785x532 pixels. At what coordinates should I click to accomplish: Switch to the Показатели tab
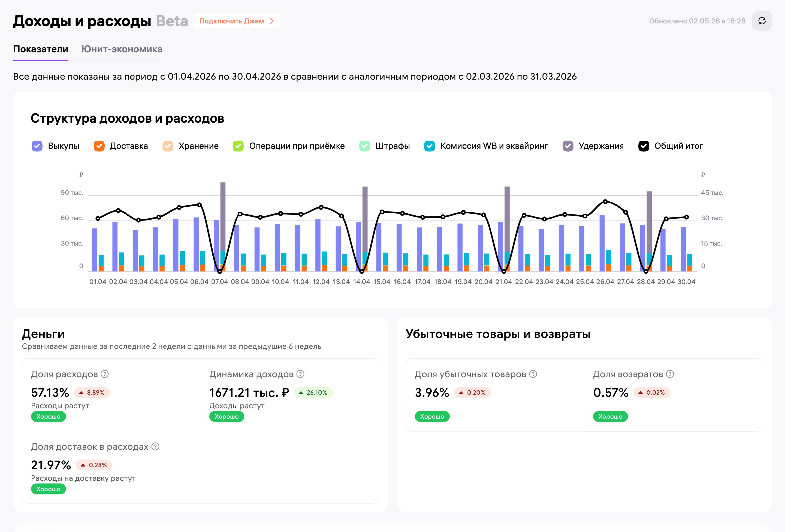(41, 49)
